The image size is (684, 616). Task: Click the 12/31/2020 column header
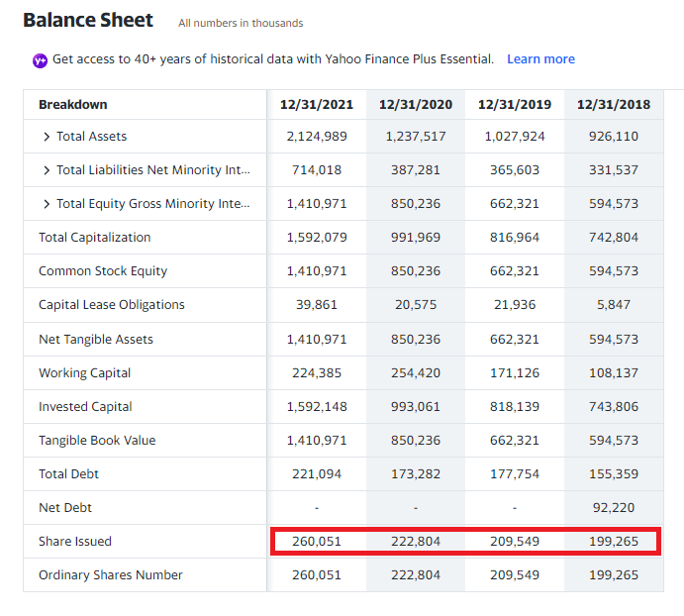pos(416,105)
